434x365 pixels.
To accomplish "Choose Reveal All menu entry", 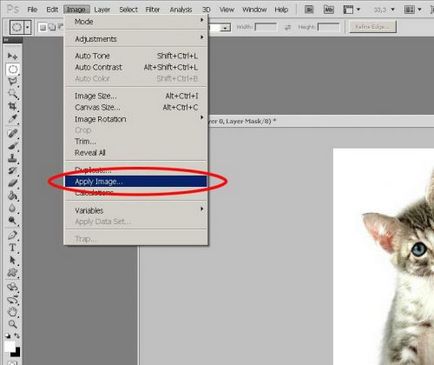I will coord(136,153).
